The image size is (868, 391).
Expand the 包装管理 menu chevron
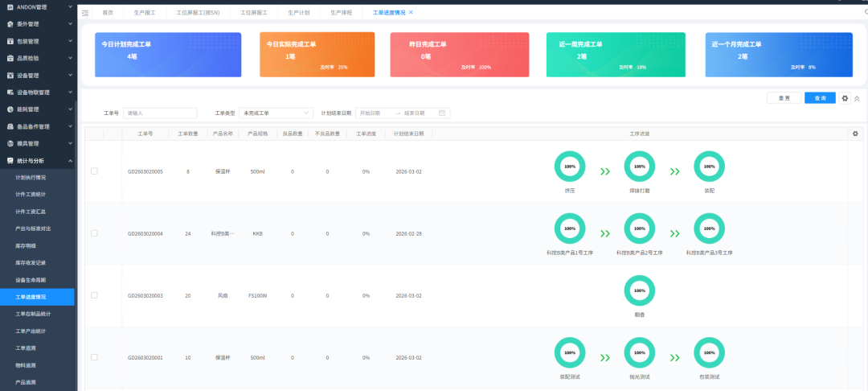70,42
